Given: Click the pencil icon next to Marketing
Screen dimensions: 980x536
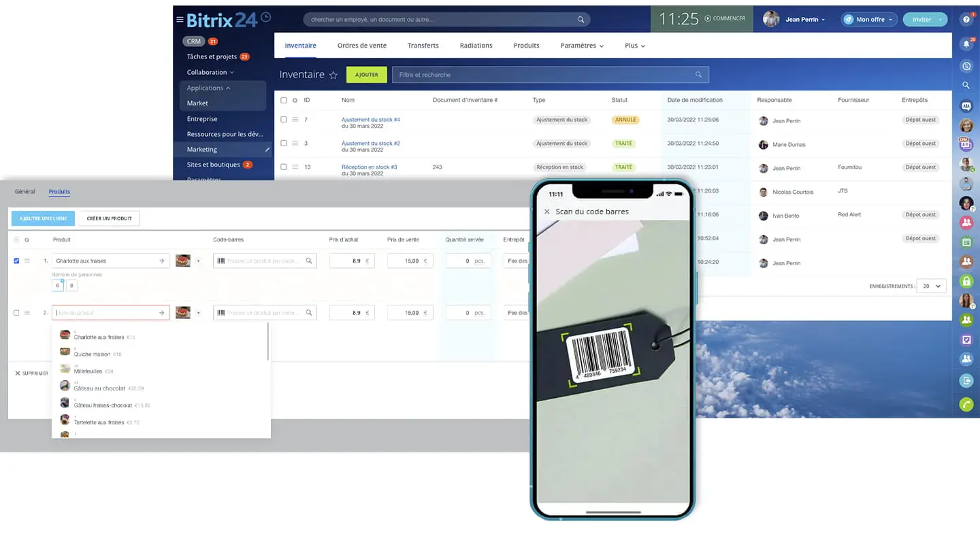Looking at the screenshot, I should [x=267, y=150].
